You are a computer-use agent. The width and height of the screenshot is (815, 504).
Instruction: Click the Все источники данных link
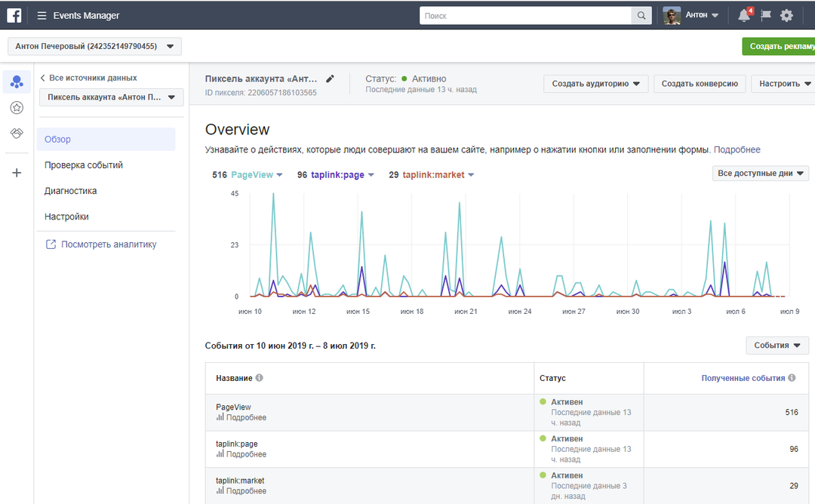(93, 78)
